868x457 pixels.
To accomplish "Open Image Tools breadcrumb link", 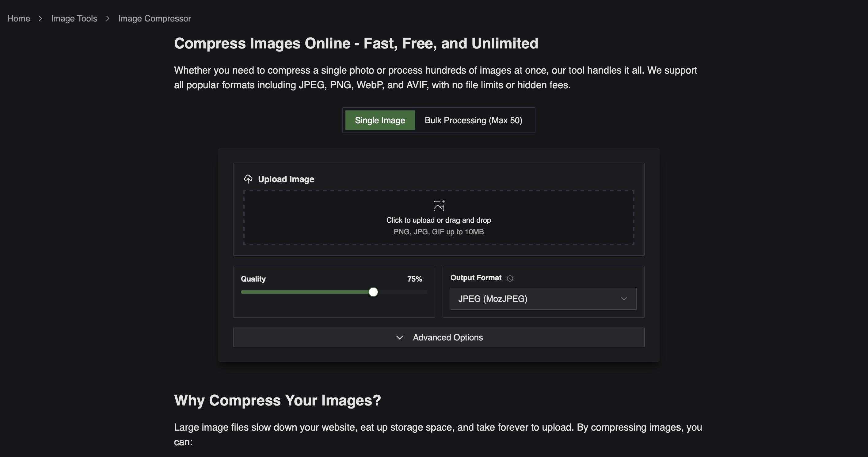I will pyautogui.click(x=74, y=18).
